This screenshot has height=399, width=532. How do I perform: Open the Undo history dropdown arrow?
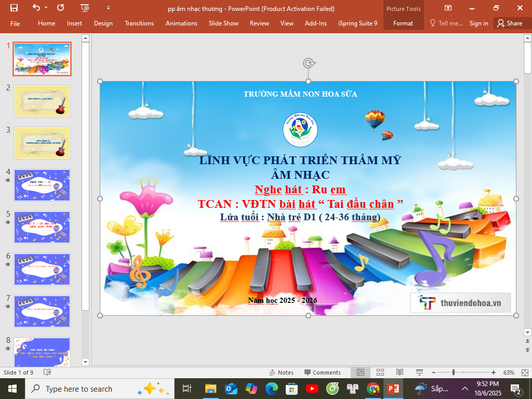(x=46, y=8)
